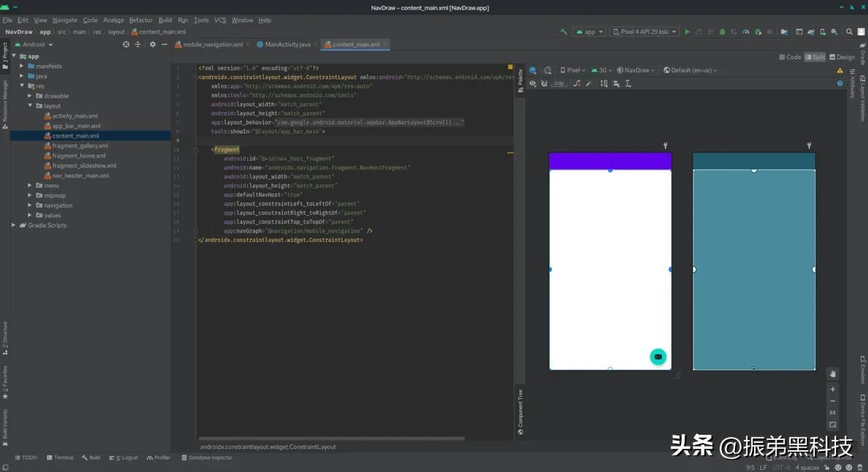Click the Align layout icon
The width and height of the screenshot is (868, 472).
616,83
